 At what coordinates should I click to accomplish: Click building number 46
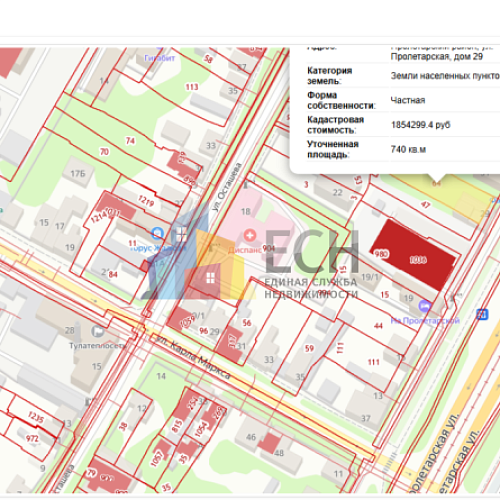pos(251,437)
